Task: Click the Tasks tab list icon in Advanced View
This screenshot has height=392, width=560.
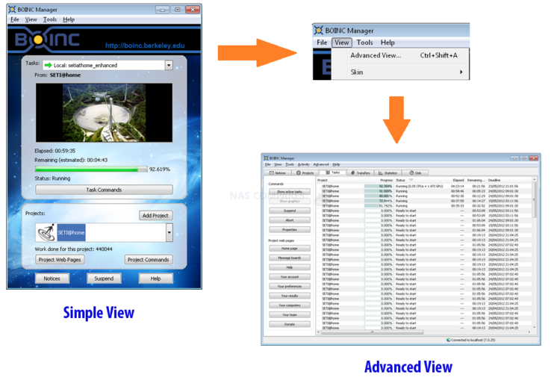Action: [328, 172]
